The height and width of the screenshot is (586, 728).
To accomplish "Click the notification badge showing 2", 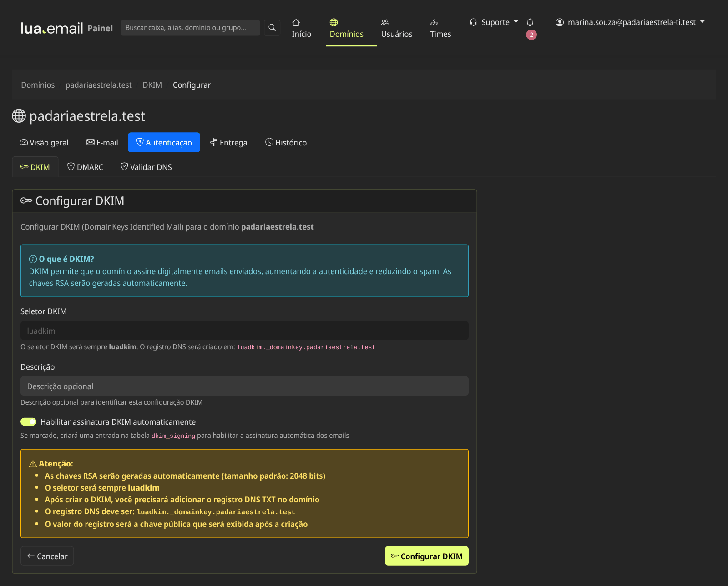I will (x=531, y=35).
